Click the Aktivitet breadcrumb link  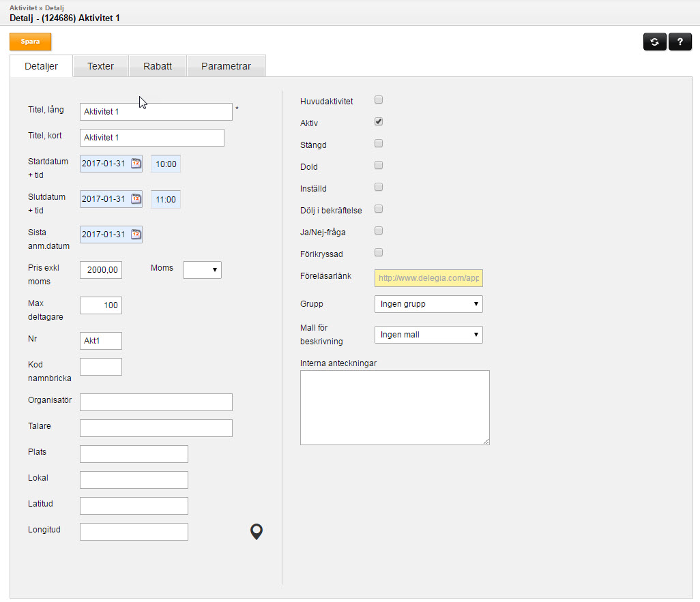[23, 7]
